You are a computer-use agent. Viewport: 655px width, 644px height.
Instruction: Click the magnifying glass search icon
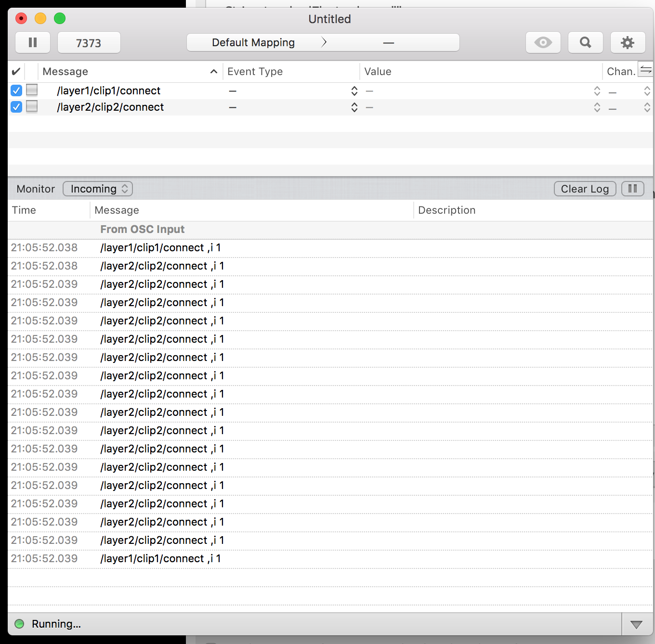(x=585, y=43)
